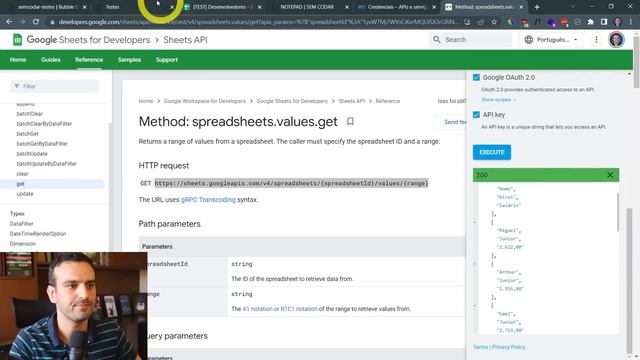Click the response panel scrollbar
The image size is (640, 360).
[618, 212]
